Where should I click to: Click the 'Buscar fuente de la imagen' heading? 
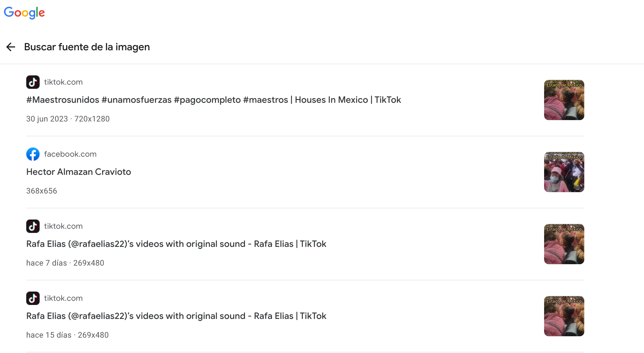pyautogui.click(x=87, y=47)
